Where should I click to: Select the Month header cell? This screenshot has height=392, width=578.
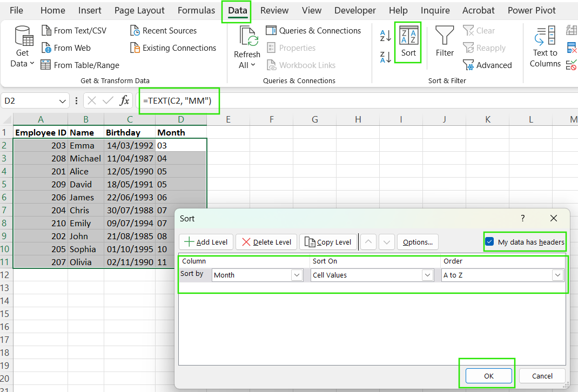point(181,132)
